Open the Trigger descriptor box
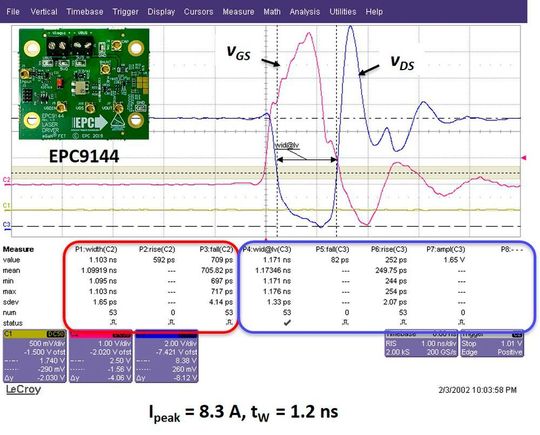 click(492, 344)
